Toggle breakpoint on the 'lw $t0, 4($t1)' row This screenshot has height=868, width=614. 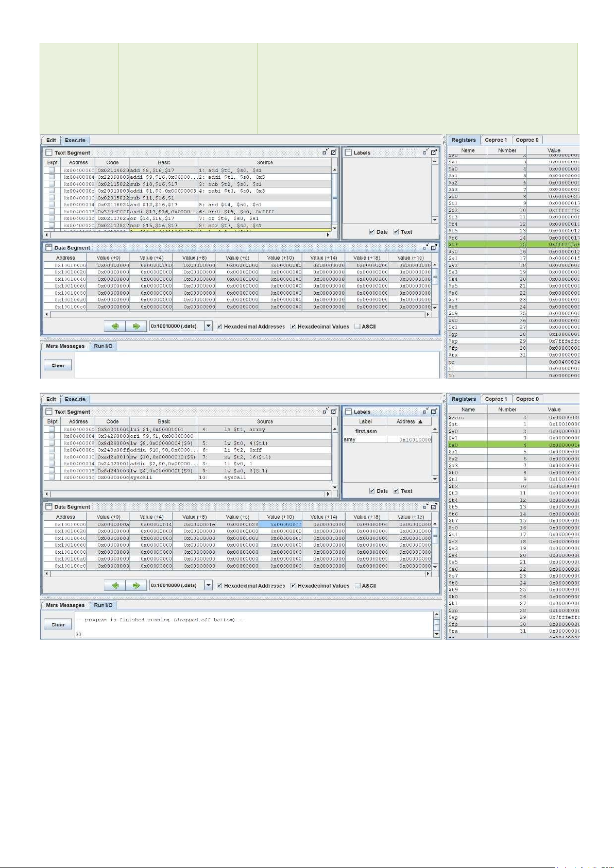[52, 443]
